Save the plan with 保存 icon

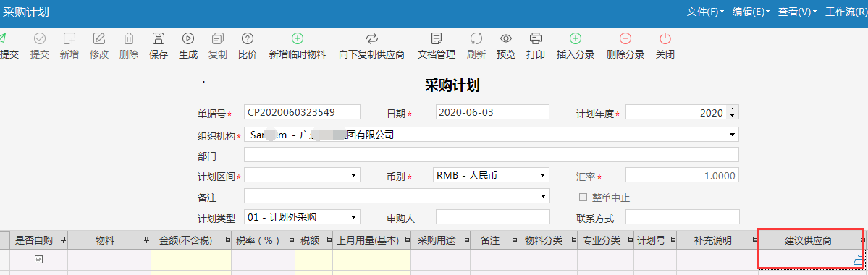[x=159, y=39]
